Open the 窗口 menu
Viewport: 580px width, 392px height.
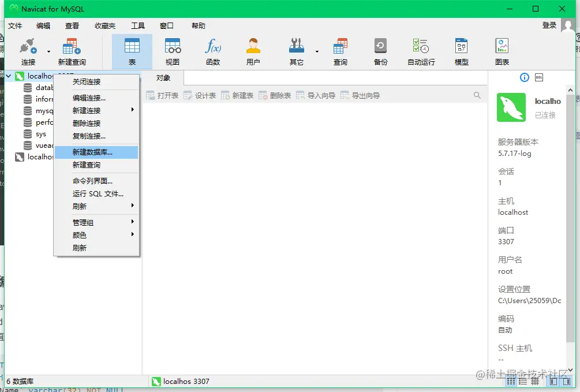(x=166, y=25)
